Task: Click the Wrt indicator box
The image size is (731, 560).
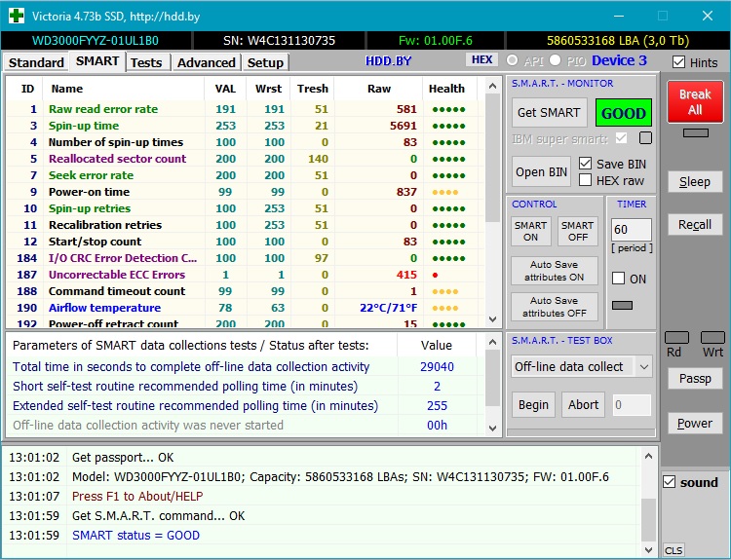Action: (712, 337)
